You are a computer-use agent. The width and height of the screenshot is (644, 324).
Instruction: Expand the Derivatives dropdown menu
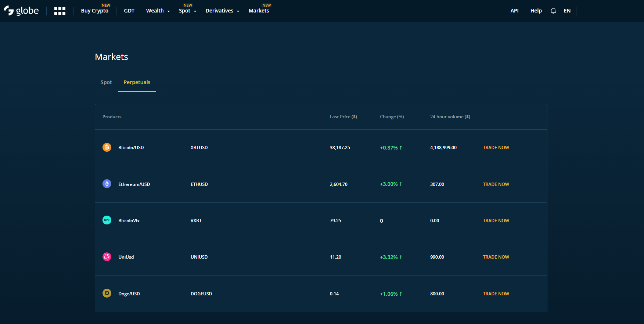tap(222, 11)
